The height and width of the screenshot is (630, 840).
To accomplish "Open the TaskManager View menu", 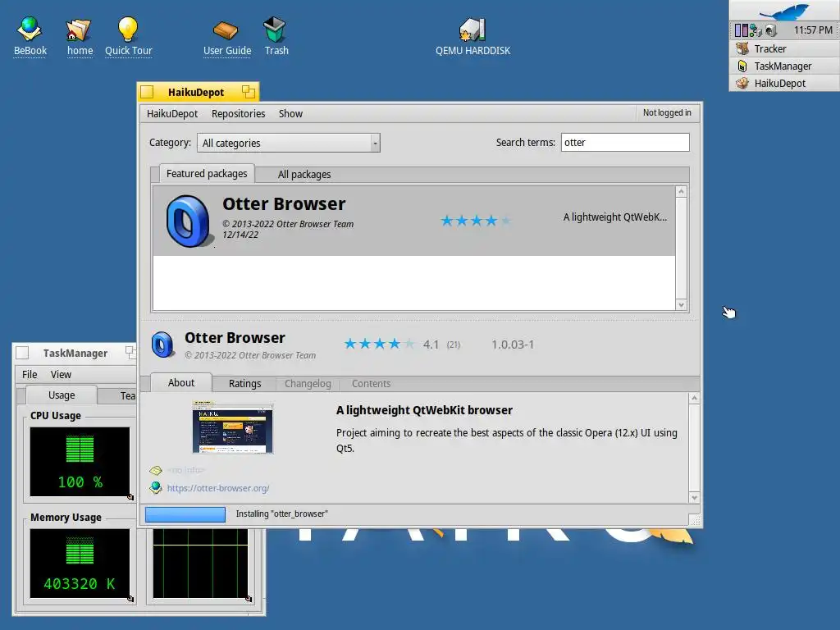I will tap(61, 374).
